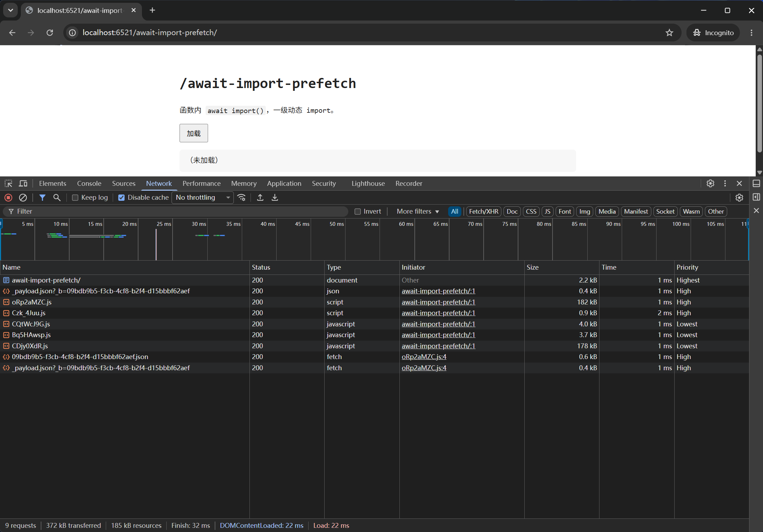This screenshot has width=763, height=532.
Task: Import HAR file upload arrow
Action: [260, 198]
